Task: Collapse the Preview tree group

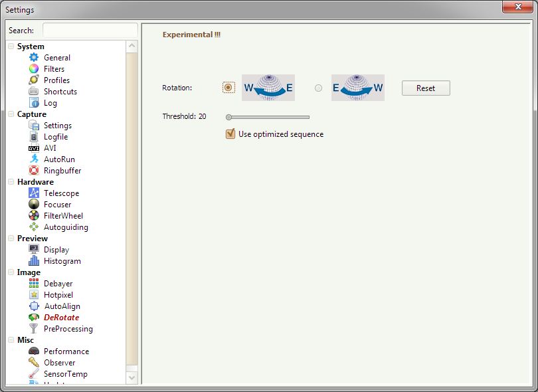Action: click(x=11, y=239)
